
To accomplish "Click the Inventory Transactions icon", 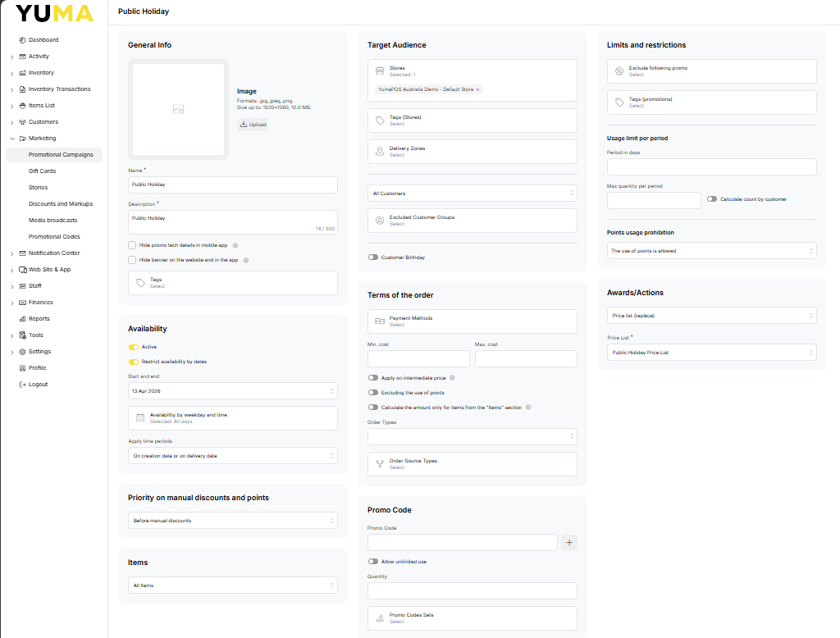I will (22, 89).
